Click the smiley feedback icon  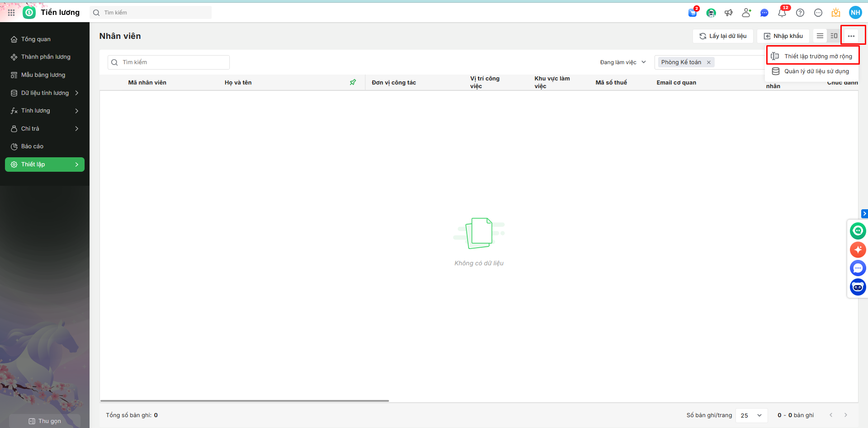[818, 13]
